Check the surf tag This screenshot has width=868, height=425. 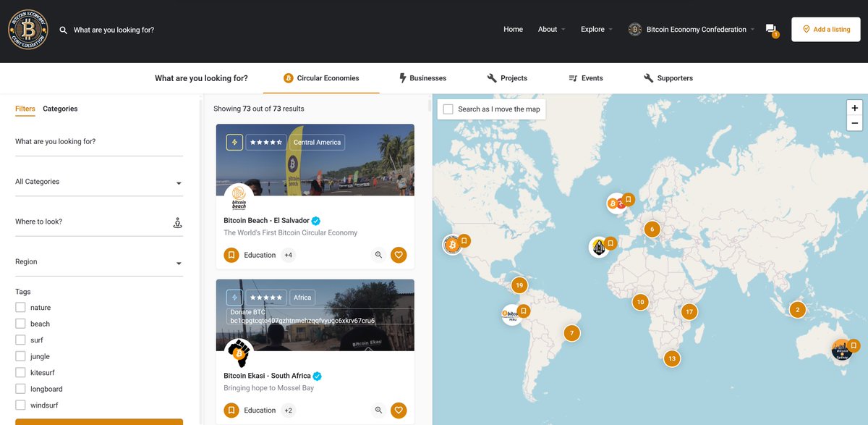20,340
